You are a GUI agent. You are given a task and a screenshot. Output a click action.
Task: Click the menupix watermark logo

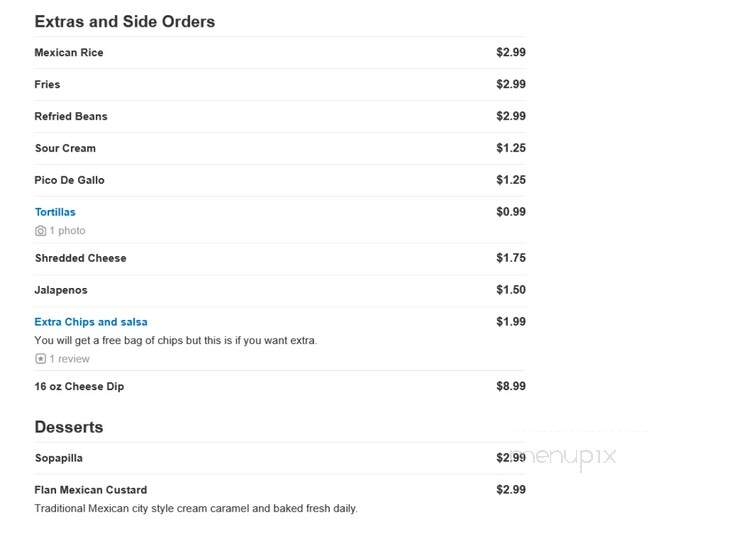pos(565,457)
